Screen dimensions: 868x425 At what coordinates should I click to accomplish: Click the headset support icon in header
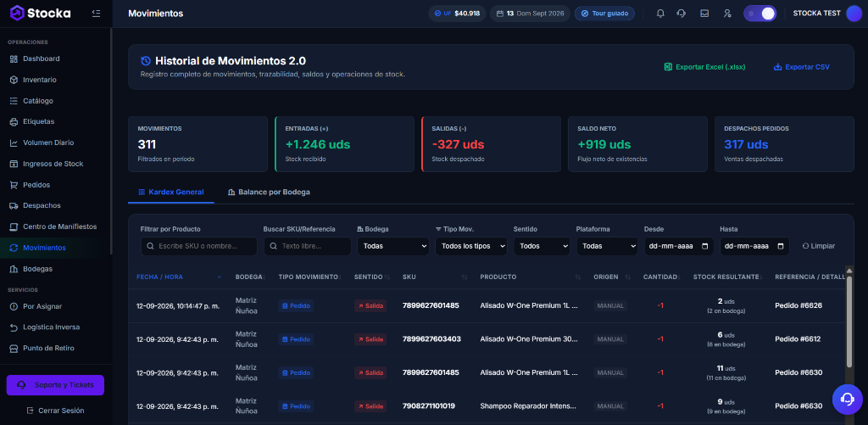click(682, 14)
